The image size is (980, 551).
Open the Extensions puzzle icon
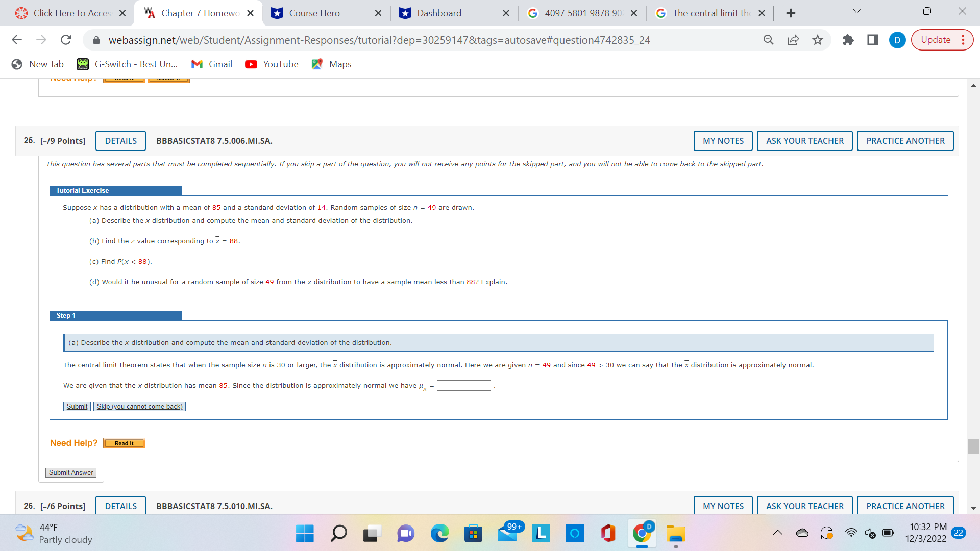[848, 40]
